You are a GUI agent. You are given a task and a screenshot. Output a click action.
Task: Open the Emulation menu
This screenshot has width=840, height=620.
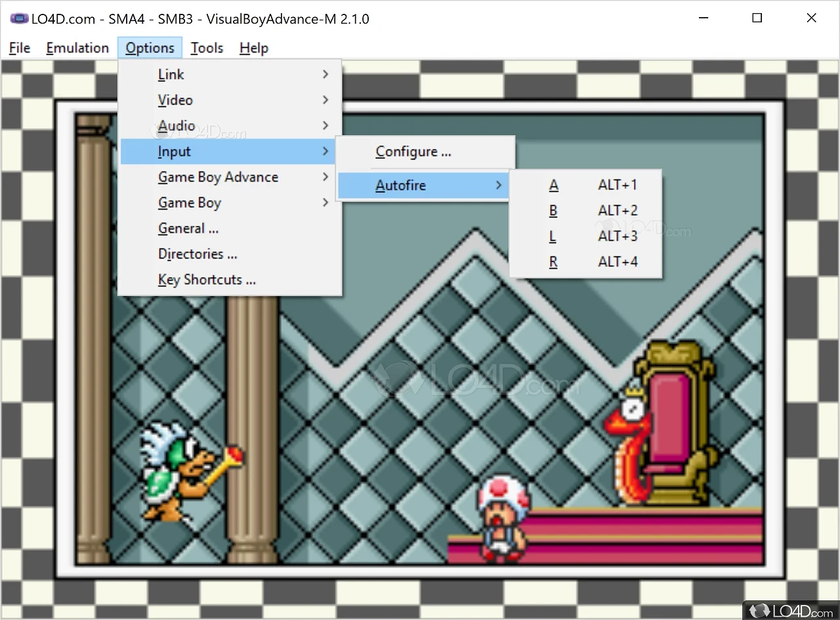click(x=77, y=48)
